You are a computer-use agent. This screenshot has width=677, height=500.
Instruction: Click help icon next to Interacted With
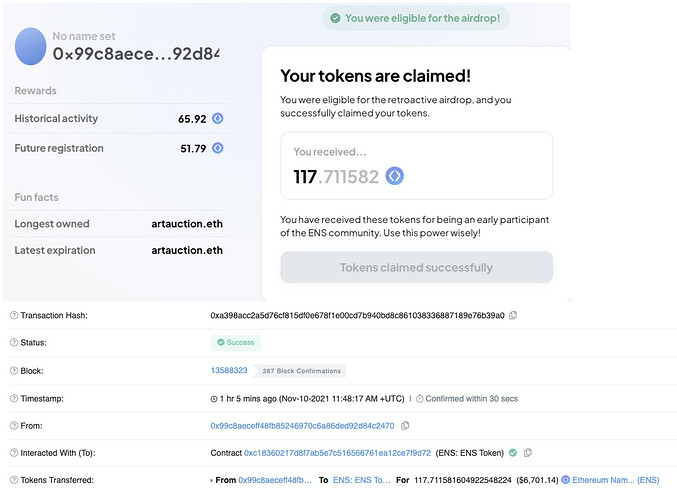14,453
